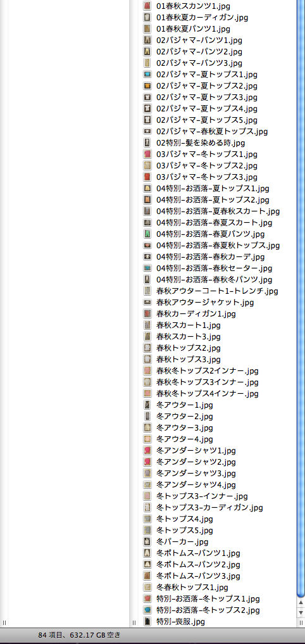The width and height of the screenshot is (305, 644).
Task: Click the icon of 02パジャマ-春秋夏トップス.jpg
Action: click(x=147, y=132)
